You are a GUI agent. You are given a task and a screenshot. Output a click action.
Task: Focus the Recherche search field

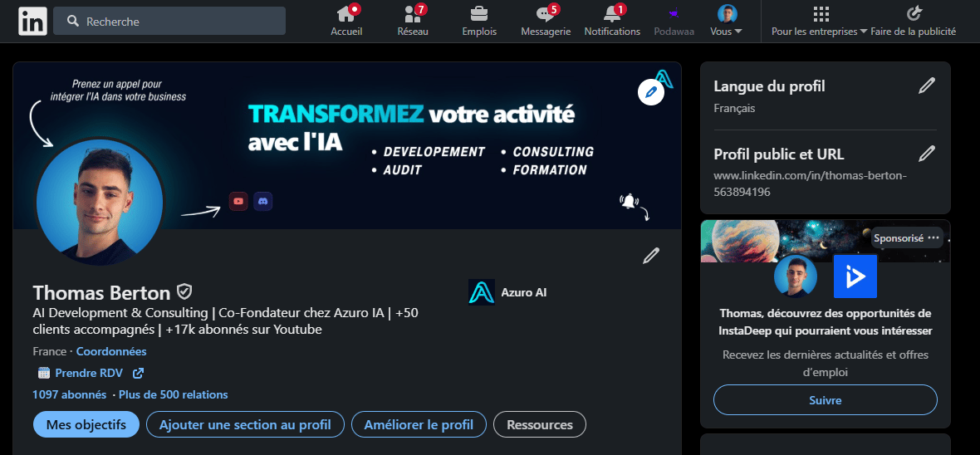(169, 22)
